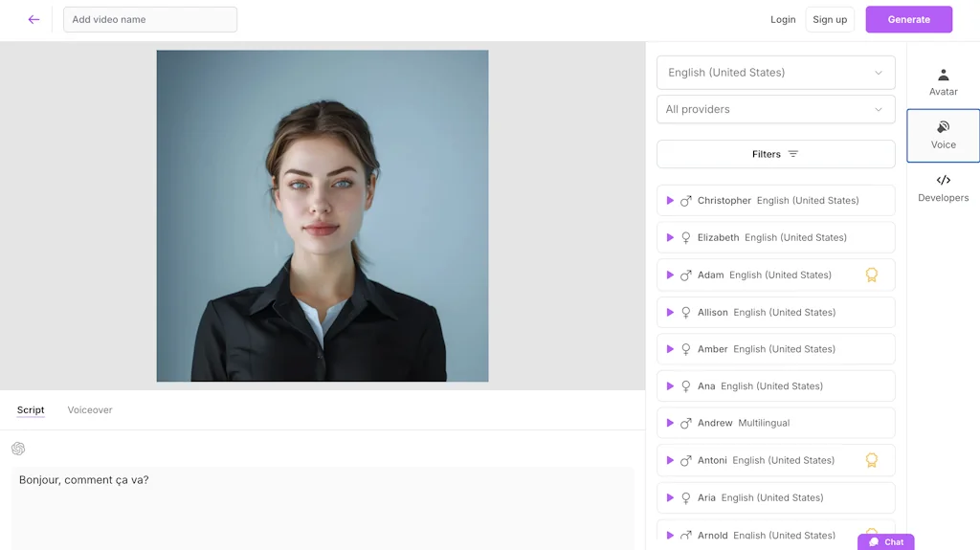Open the Developers code icon

point(943,181)
